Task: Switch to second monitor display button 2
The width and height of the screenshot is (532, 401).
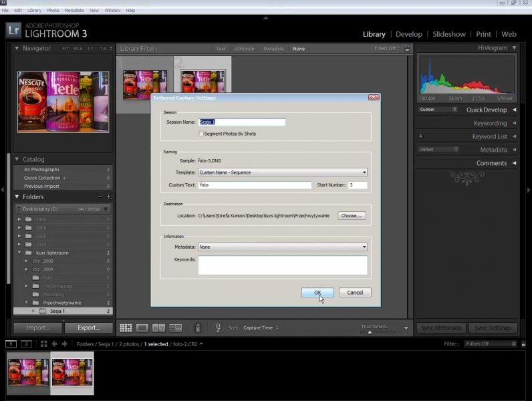Action: [x=25, y=344]
